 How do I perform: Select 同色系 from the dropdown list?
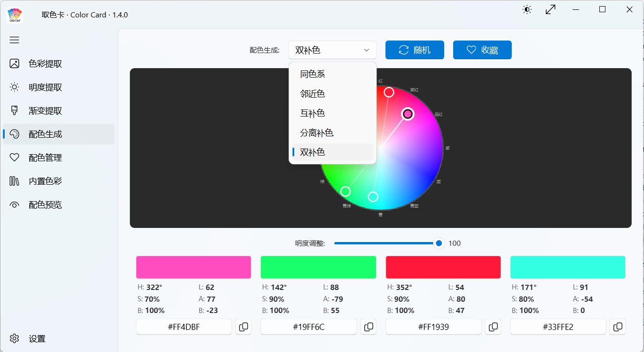[x=313, y=74]
